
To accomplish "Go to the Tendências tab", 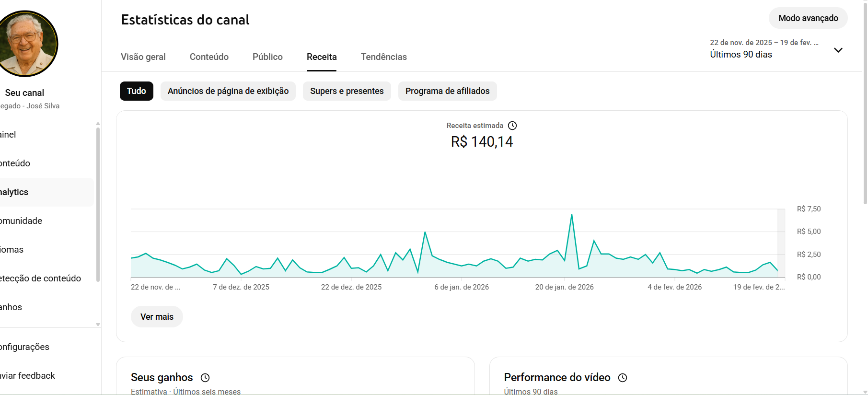I will (383, 57).
